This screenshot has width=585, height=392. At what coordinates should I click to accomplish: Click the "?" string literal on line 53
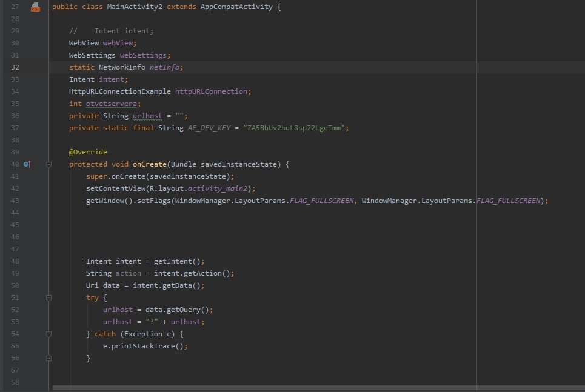pyautogui.click(x=152, y=322)
